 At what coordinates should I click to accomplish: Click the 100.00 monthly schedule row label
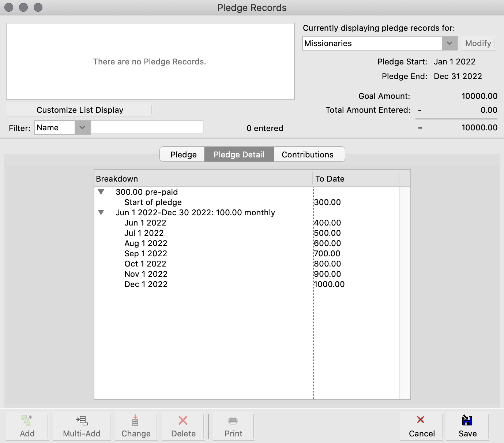pos(195,212)
